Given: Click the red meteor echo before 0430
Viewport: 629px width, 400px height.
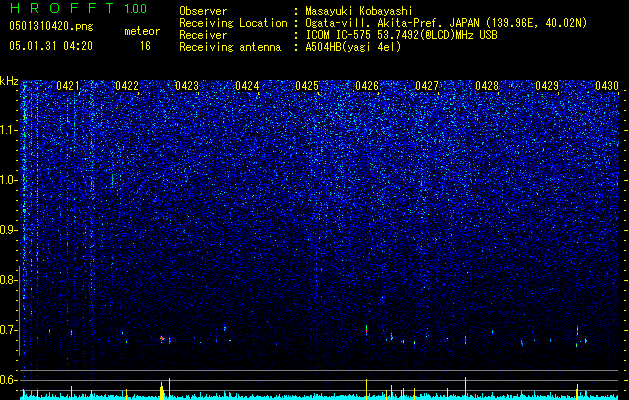Looking at the screenshot, I should (577, 331).
